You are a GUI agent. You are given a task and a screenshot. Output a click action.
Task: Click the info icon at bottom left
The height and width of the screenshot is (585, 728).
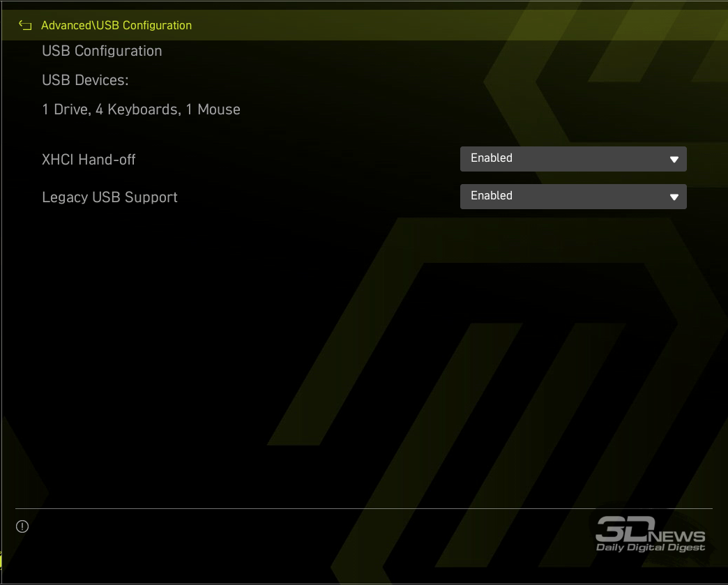click(x=22, y=526)
